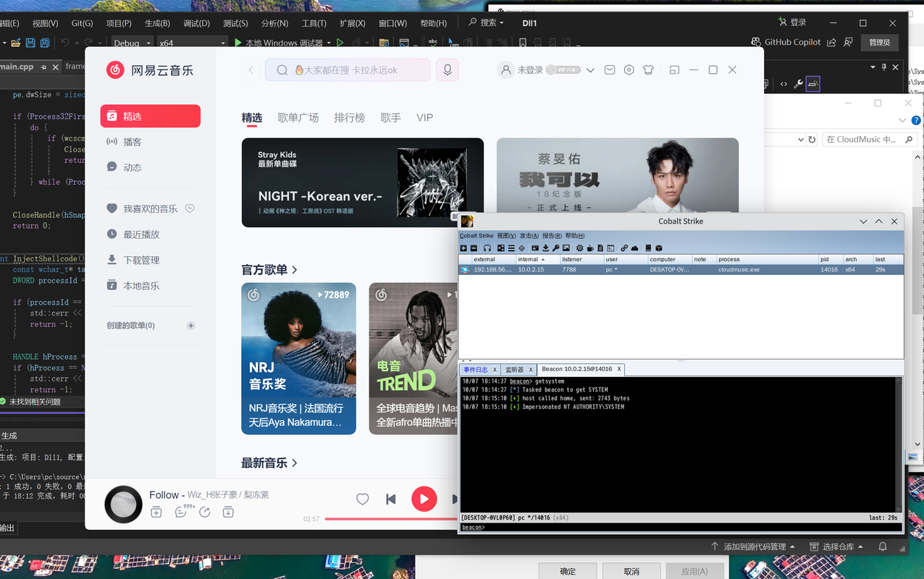
Task: Open the 监听器 tab in Cobalt Strike
Action: click(x=513, y=369)
